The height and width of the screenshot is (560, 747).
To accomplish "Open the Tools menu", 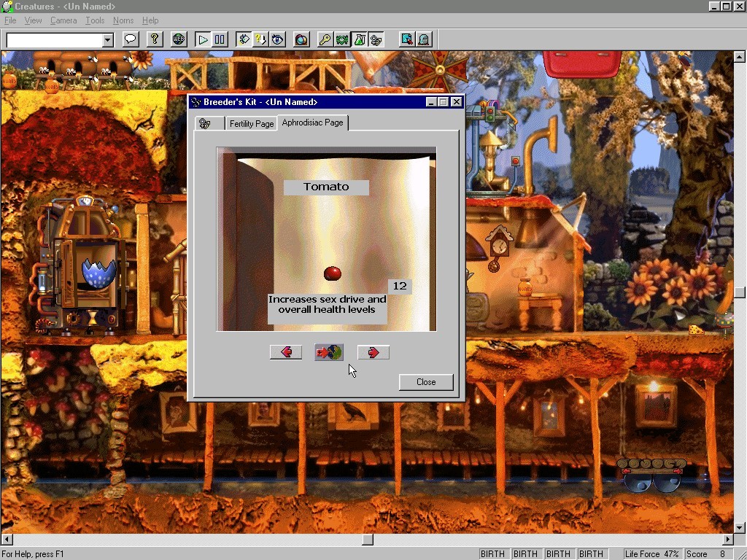I will (95, 20).
